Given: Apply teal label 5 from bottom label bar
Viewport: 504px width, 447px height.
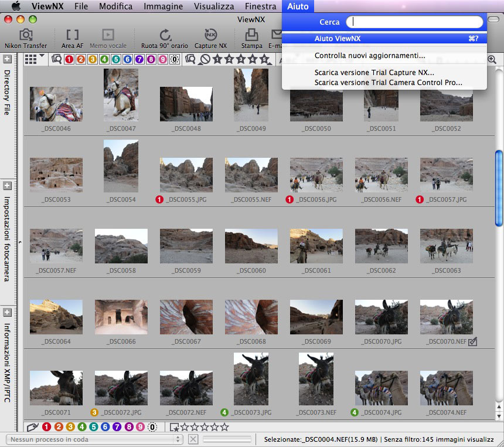Looking at the screenshot, I should pyautogui.click(x=94, y=427).
